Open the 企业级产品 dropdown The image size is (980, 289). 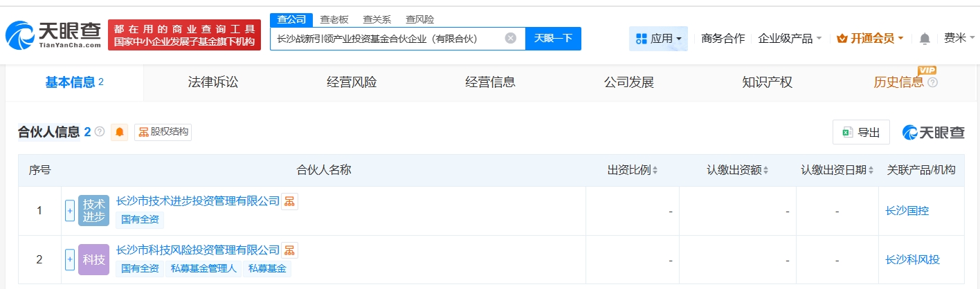click(x=790, y=39)
